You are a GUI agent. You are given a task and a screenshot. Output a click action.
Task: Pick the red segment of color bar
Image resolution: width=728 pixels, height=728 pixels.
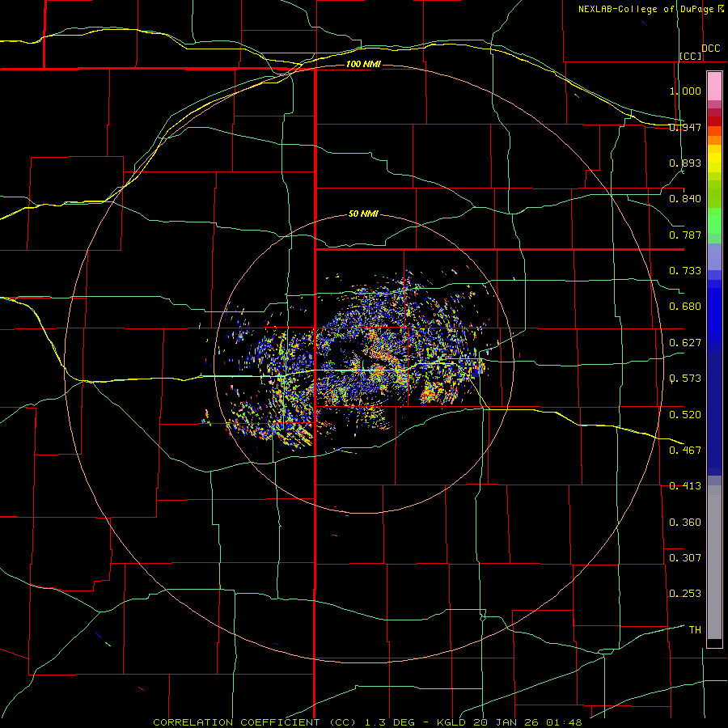coord(714,121)
